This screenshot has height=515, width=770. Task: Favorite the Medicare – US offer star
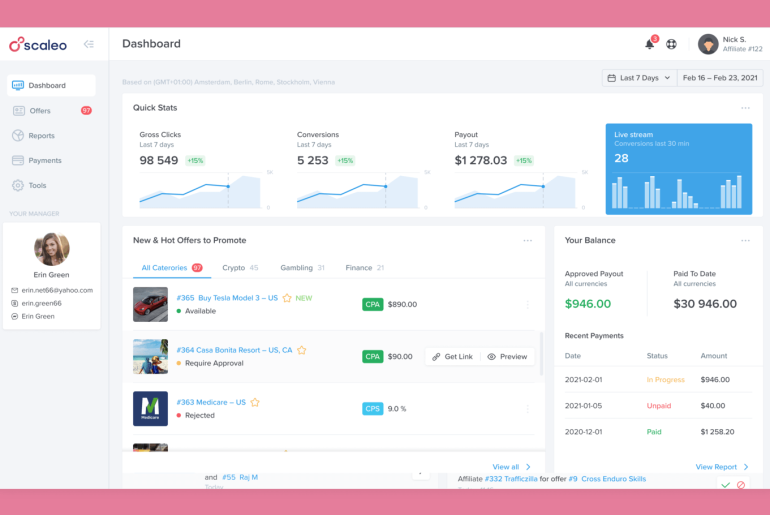tap(255, 403)
